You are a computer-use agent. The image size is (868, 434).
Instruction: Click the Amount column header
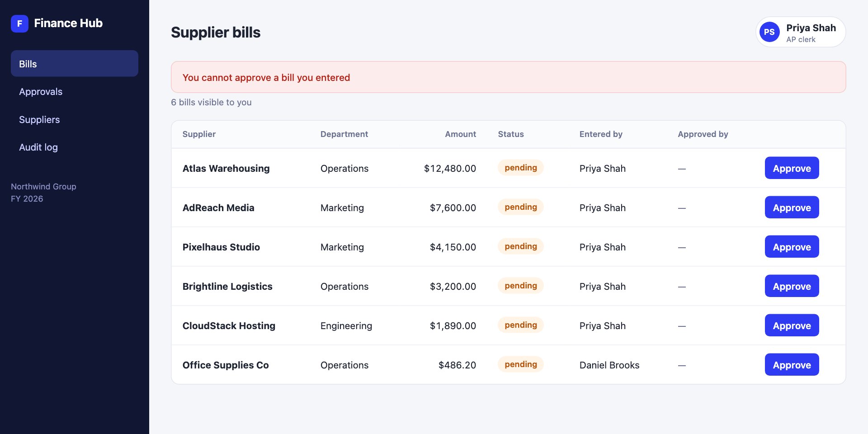[x=460, y=134]
